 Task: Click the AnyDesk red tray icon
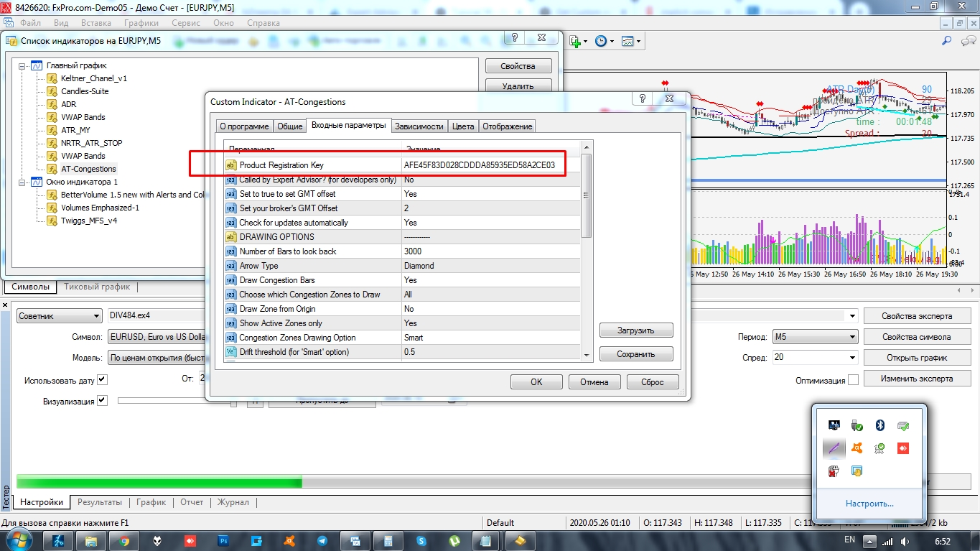[x=903, y=448]
